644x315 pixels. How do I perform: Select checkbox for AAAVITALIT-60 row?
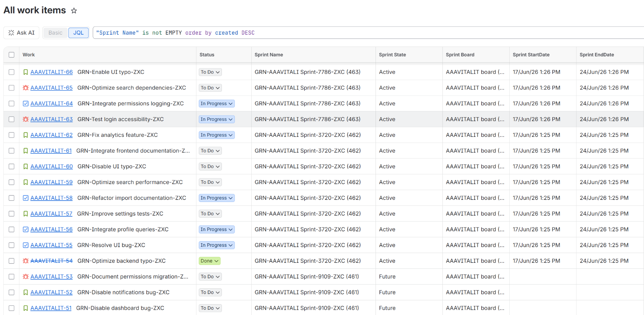point(12,167)
